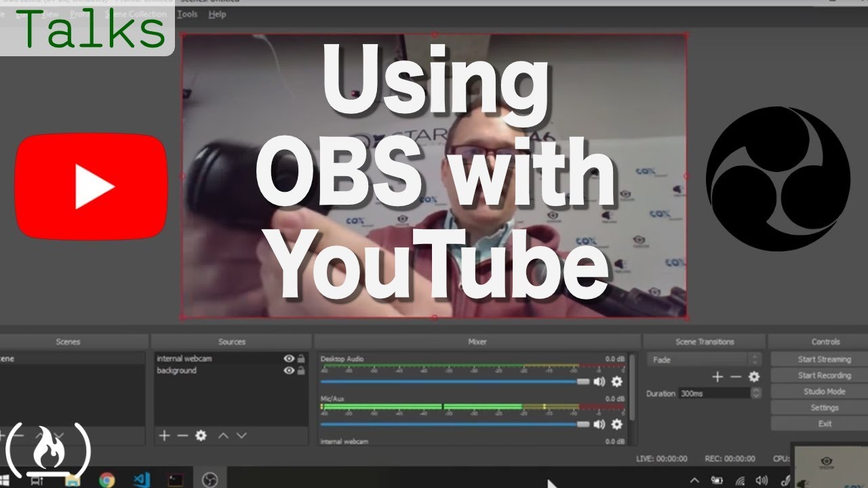Add a new source with the plus icon
The height and width of the screenshot is (488, 868).
164,436
